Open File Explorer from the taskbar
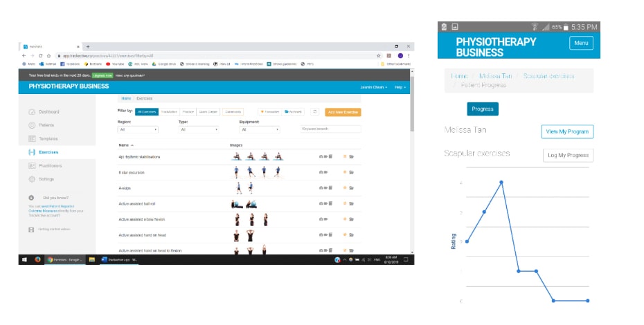The image size is (644, 325). click(92, 259)
